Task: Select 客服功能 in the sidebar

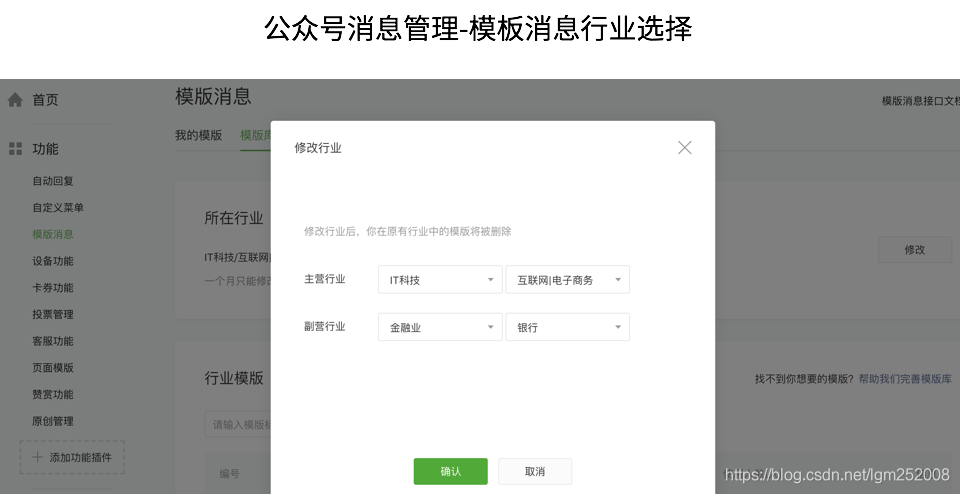Action: pos(53,341)
